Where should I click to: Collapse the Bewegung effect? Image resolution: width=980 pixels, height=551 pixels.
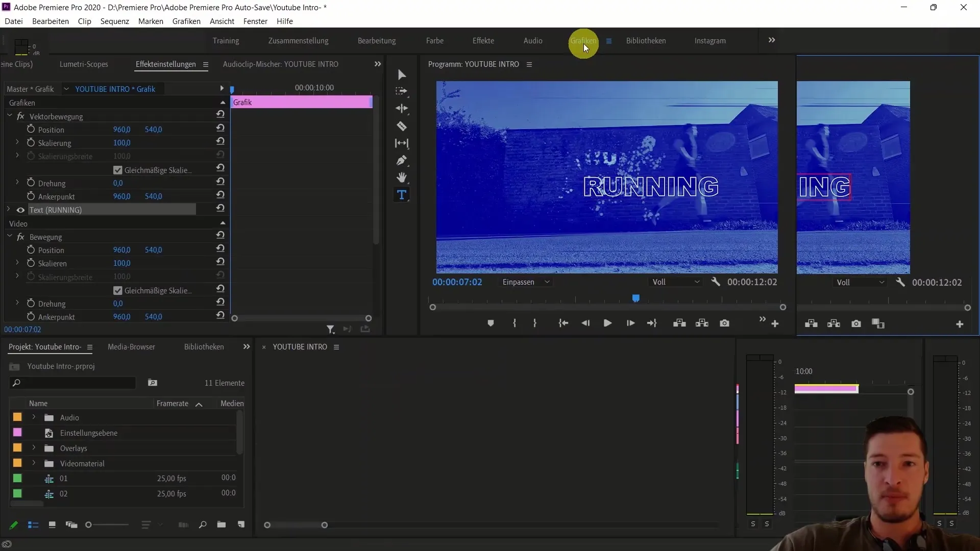[9, 237]
